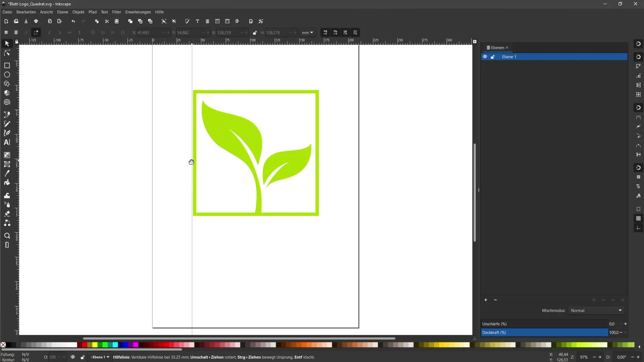Viewport: 644px width, 362px height.
Task: Open the Ebene menu
Action: [x=62, y=12]
